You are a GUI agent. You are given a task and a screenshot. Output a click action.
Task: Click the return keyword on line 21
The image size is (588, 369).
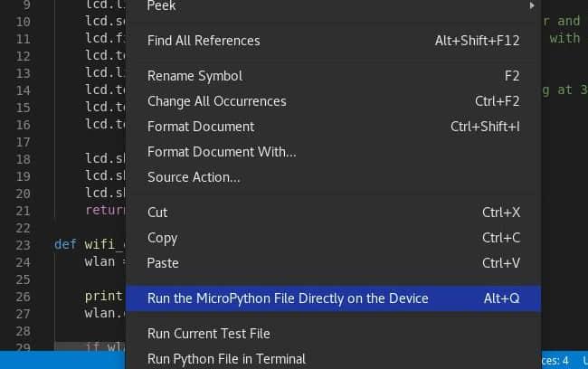click(x=106, y=209)
